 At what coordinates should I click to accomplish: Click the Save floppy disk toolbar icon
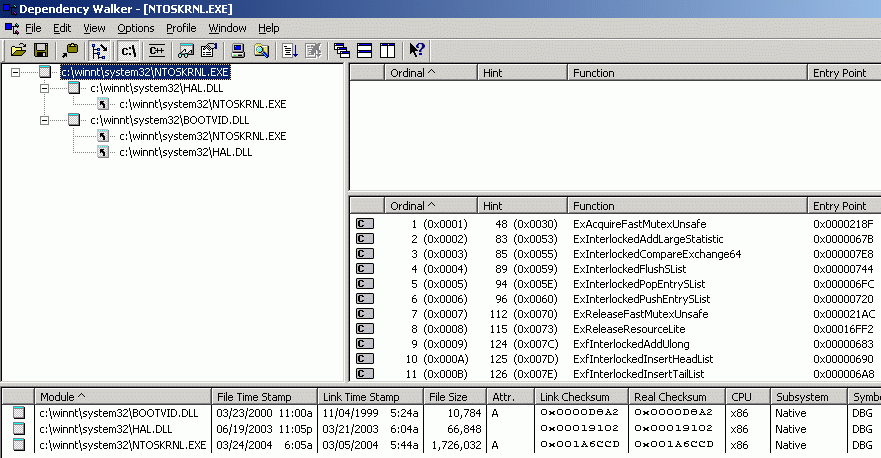point(41,51)
